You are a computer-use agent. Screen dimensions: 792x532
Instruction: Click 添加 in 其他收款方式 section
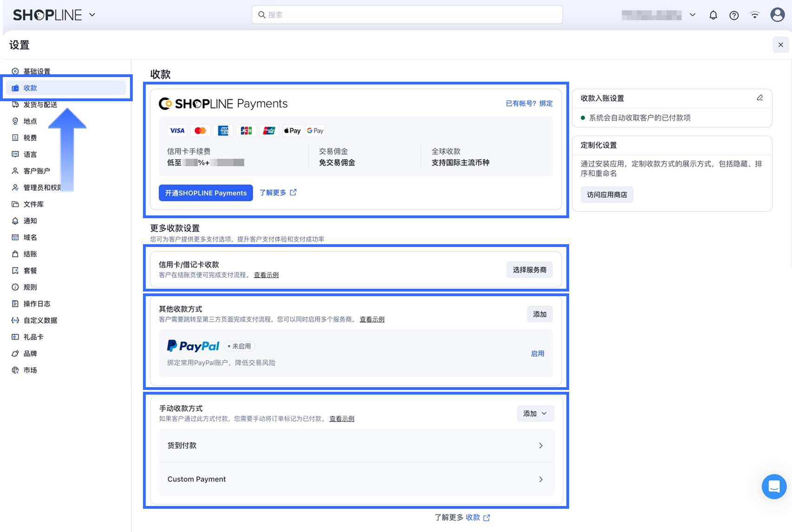540,314
